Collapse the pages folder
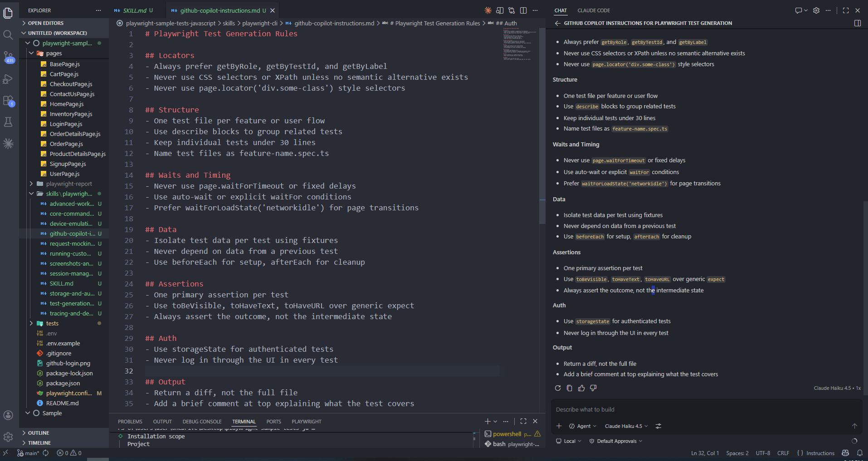 (31, 53)
